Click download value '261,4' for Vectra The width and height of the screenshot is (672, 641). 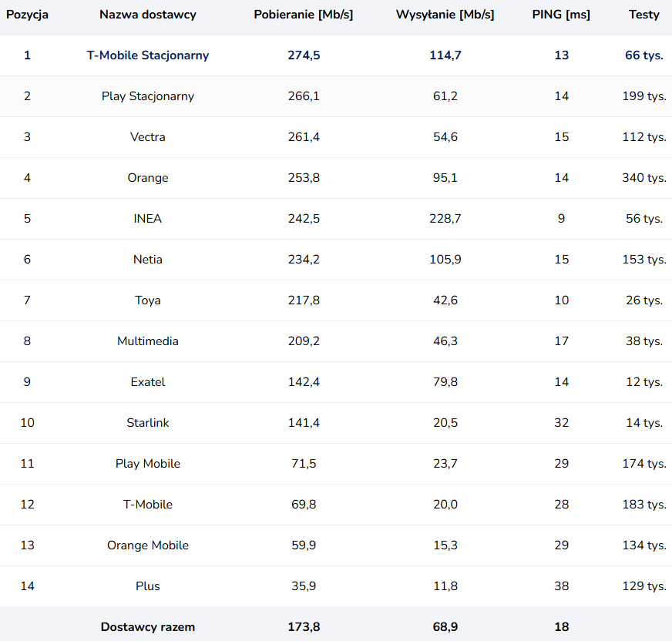304,137
